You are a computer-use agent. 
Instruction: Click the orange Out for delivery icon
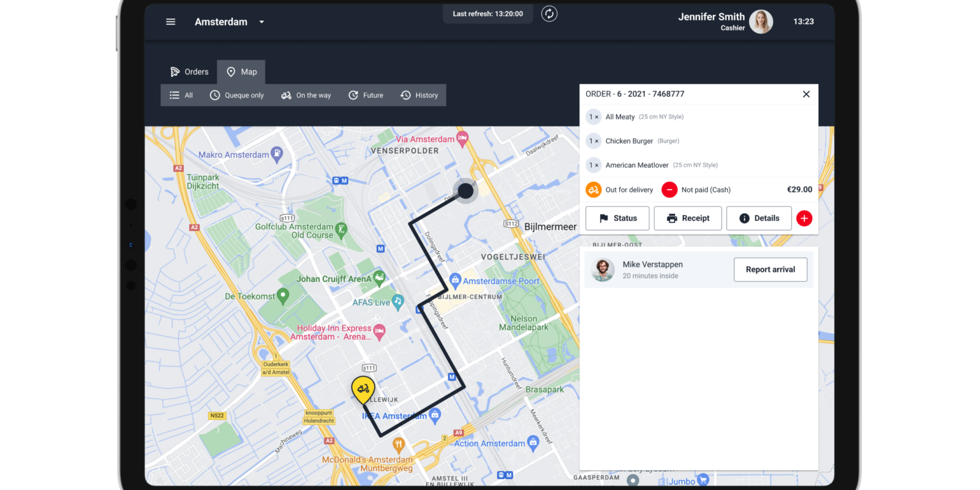point(594,190)
